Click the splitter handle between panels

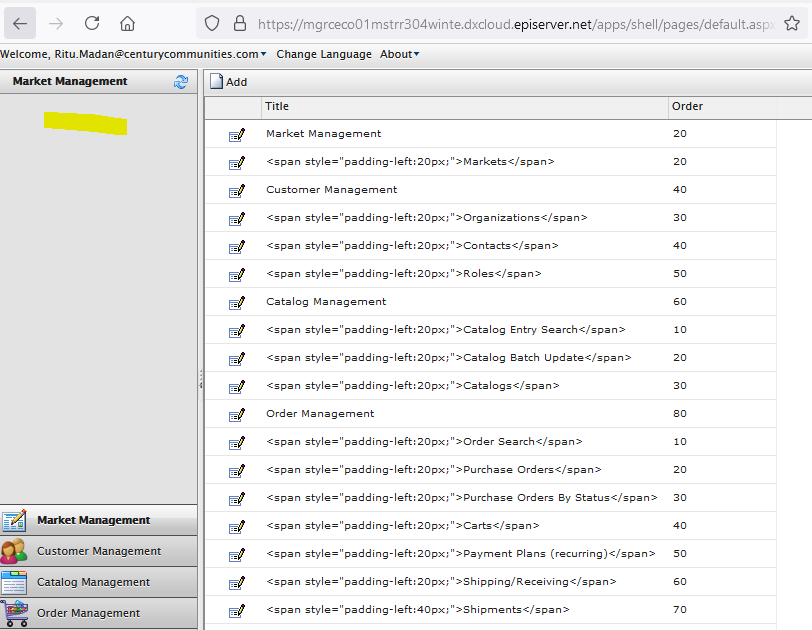coord(201,379)
